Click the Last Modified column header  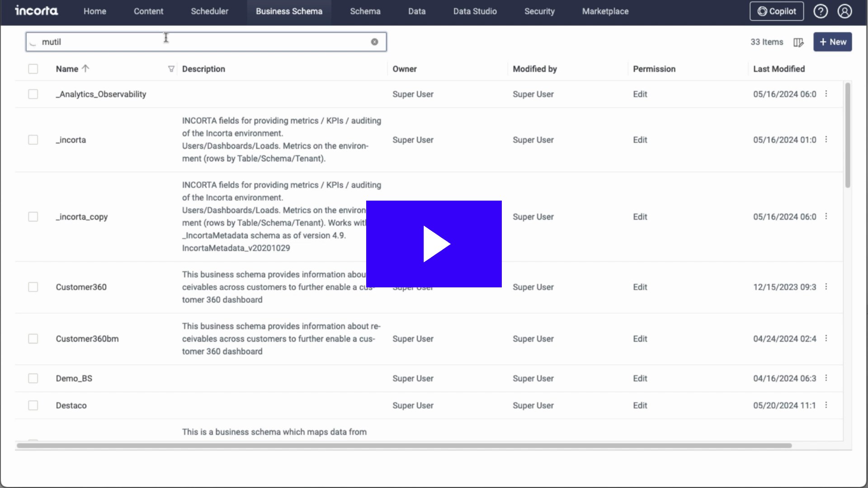pos(779,69)
